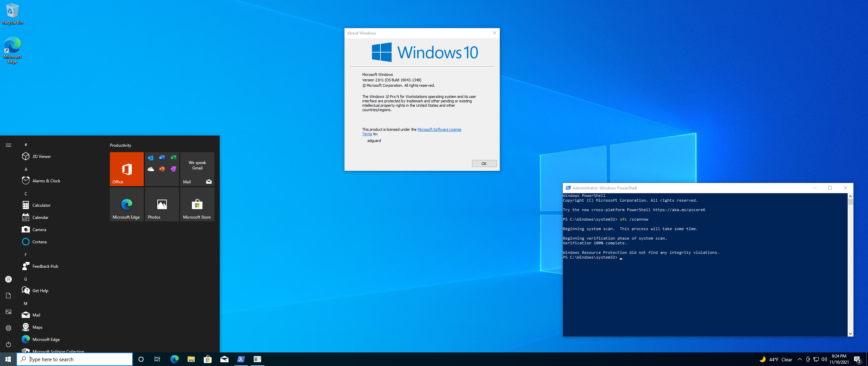
Task: Open Edge from taskbar
Action: point(174,359)
